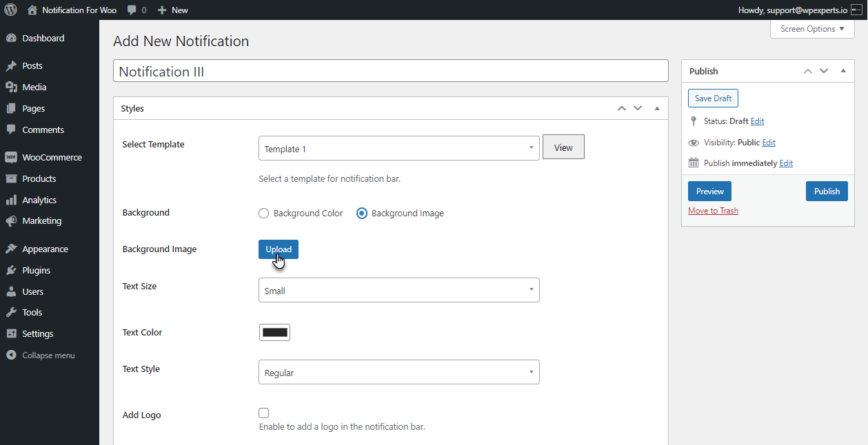Click the Collapse menu arrow icon
The width and height of the screenshot is (868, 445).
point(11,355)
